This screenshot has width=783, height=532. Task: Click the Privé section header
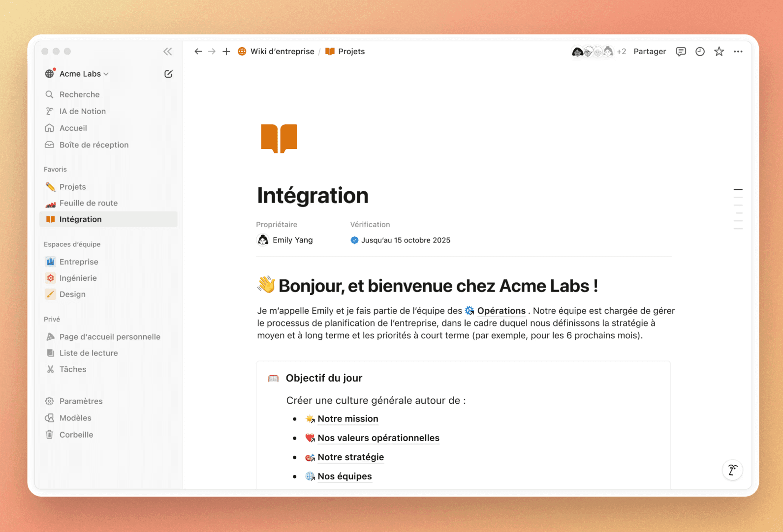coord(52,319)
